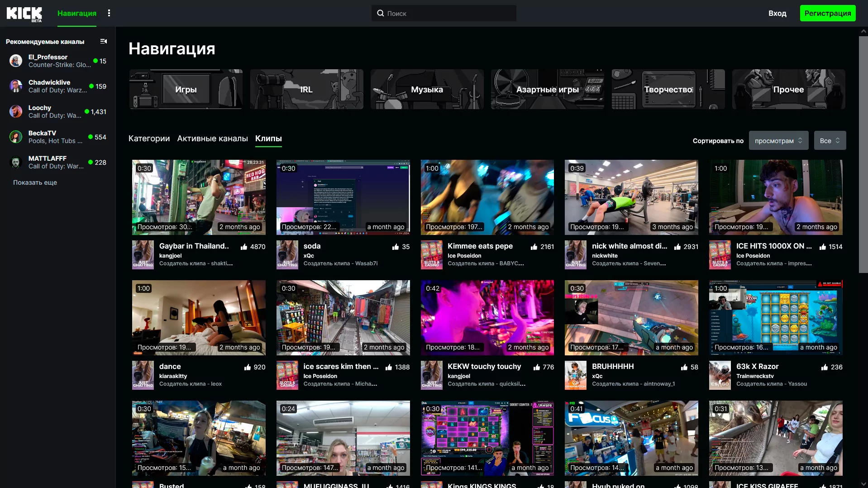868x488 pixels.
Task: Open kangjoel channel under Gaybar clip
Action: pyautogui.click(x=170, y=256)
